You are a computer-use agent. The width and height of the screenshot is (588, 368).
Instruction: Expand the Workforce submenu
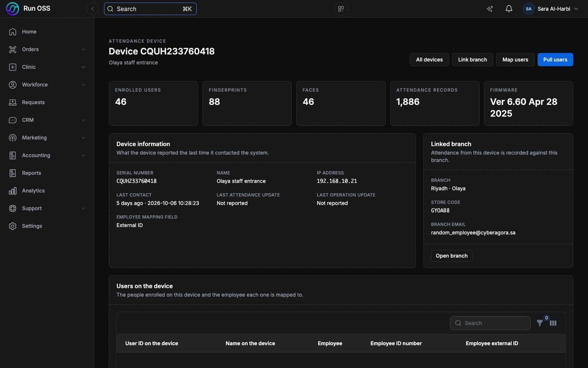(x=83, y=85)
